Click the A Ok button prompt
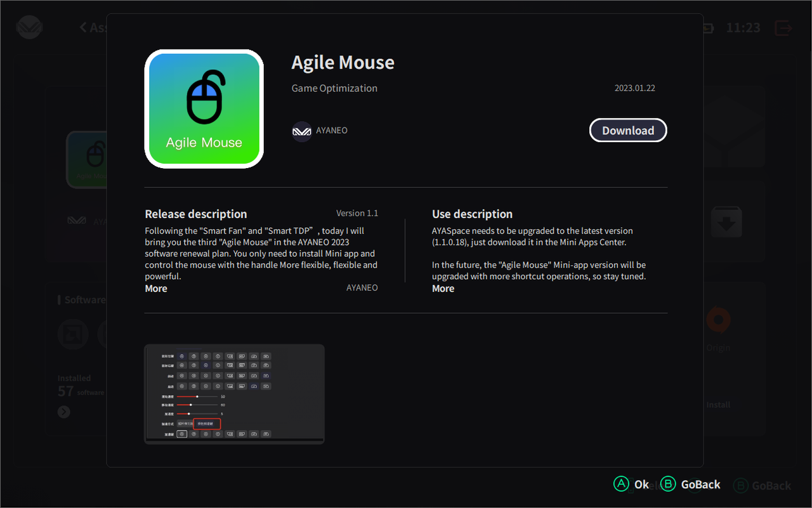The image size is (812, 508). point(631,485)
